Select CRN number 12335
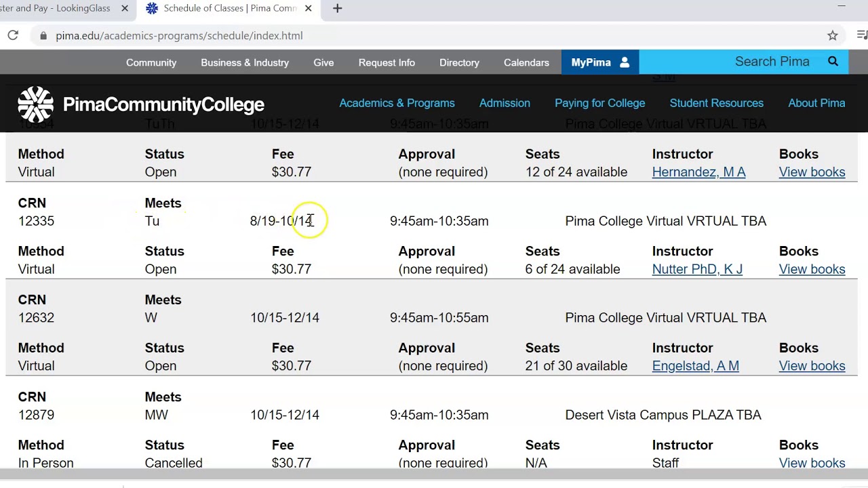The height and width of the screenshot is (488, 868). click(36, 221)
